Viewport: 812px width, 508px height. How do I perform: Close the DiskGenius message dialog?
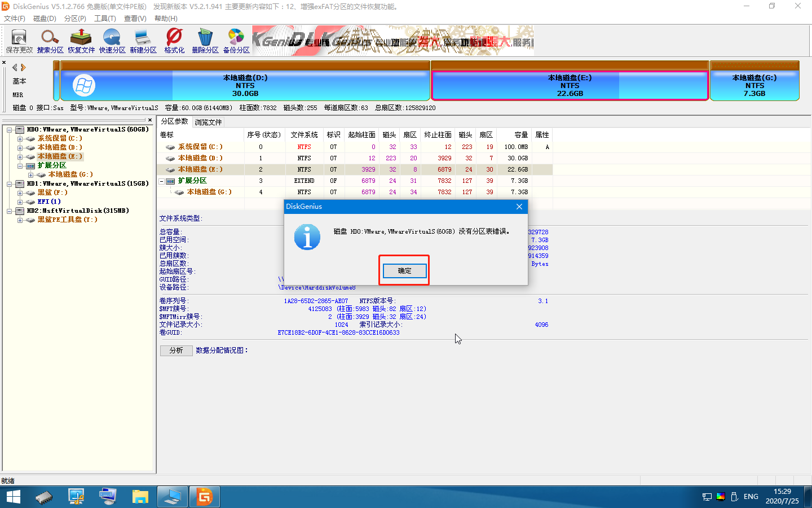[519, 207]
